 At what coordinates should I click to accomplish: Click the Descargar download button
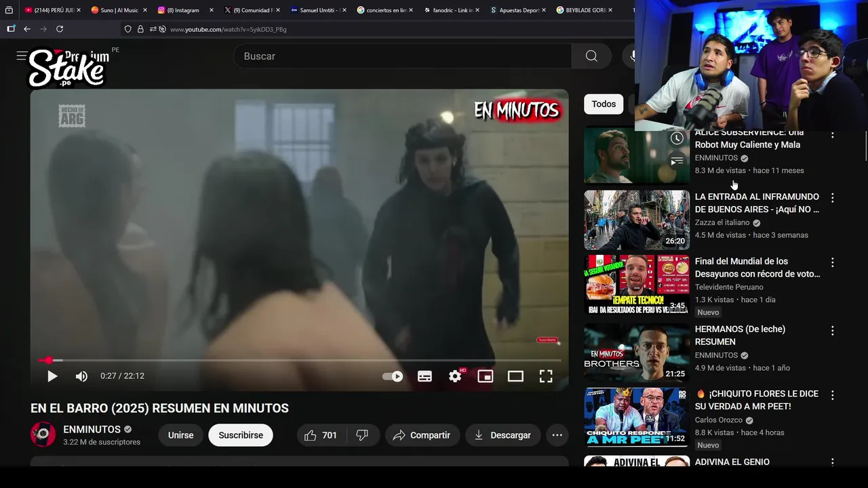coord(502,435)
